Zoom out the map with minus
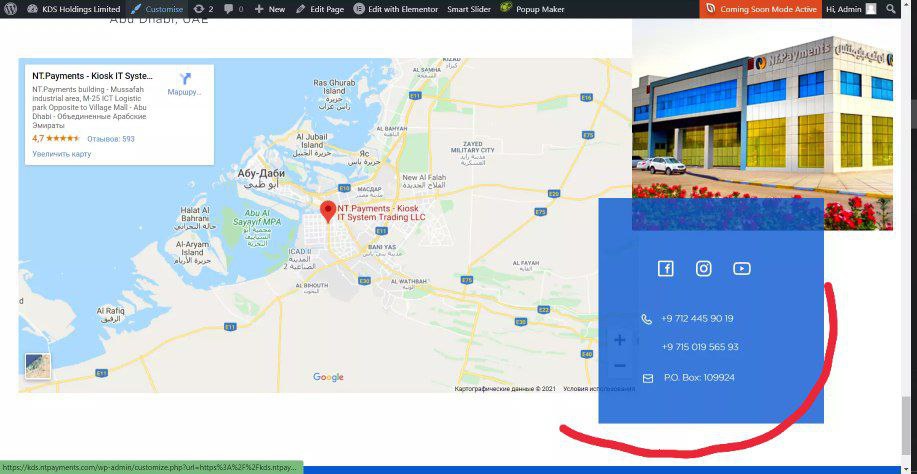The width and height of the screenshot is (917, 474). pos(620,366)
